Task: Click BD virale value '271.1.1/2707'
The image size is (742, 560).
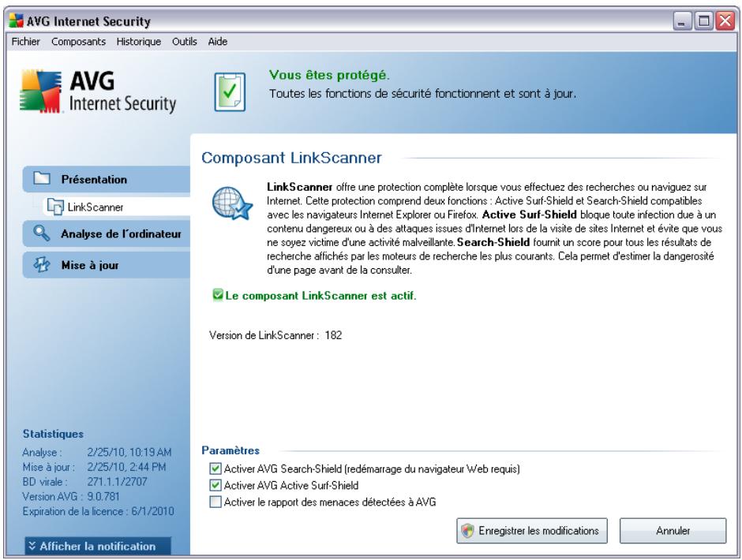Action: click(x=117, y=481)
